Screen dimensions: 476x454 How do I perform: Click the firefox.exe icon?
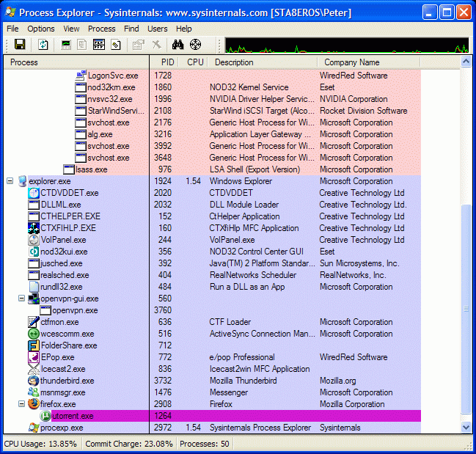point(34,404)
